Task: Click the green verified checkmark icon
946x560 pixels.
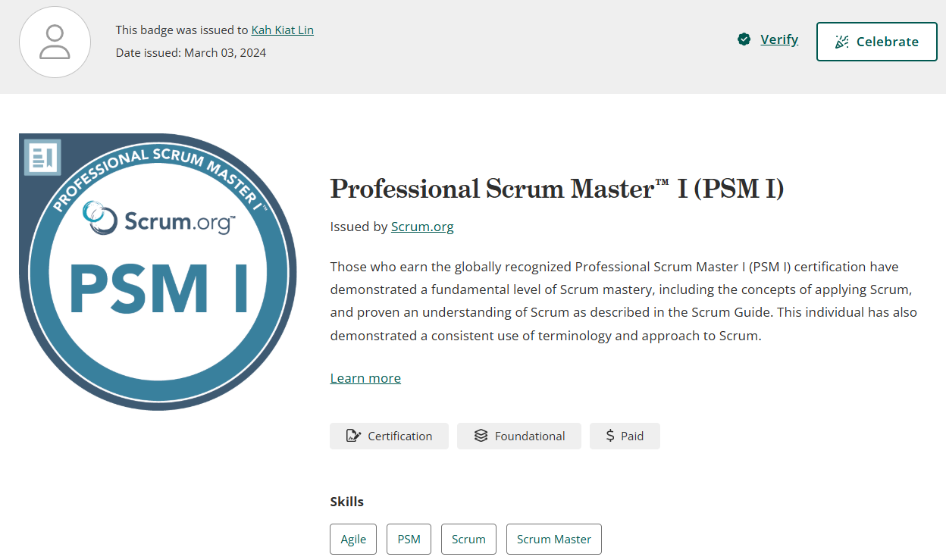Action: [x=744, y=39]
